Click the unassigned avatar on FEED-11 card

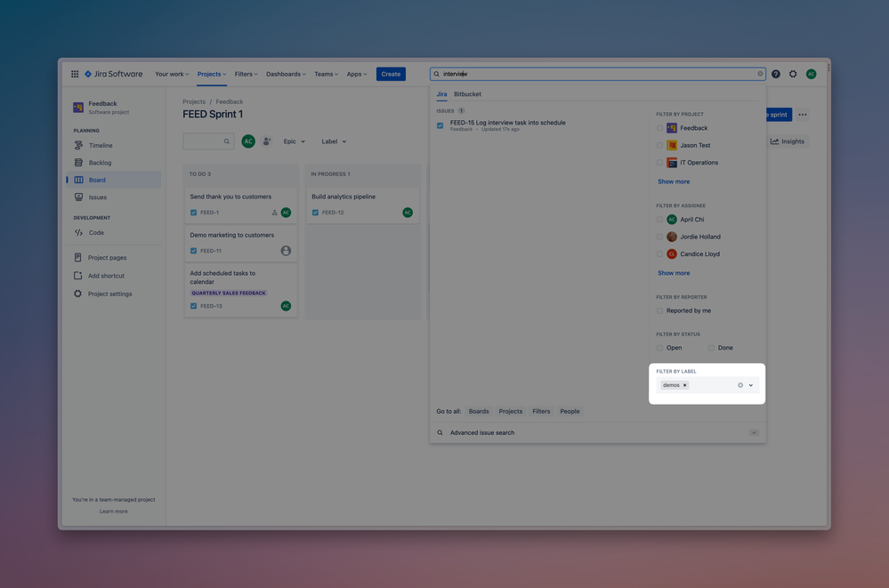click(286, 251)
